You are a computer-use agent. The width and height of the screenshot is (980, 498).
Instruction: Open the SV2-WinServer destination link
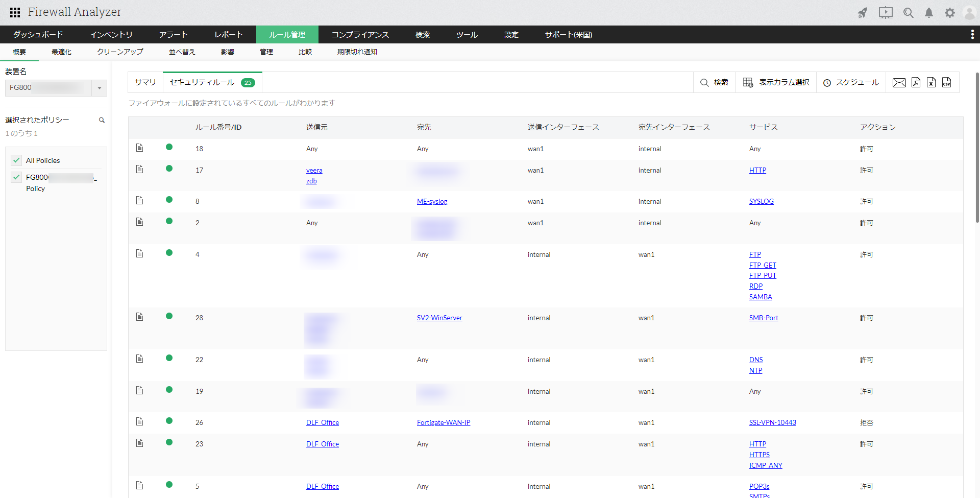439,318
